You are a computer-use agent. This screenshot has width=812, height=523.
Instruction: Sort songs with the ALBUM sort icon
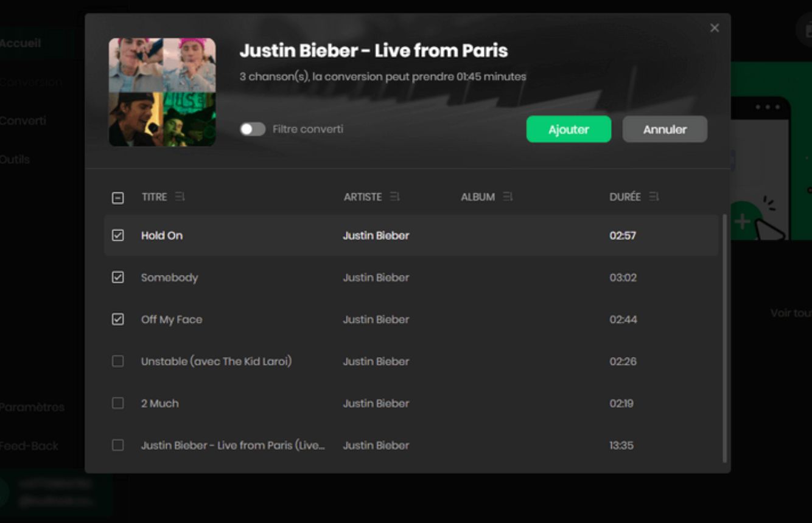pos(508,196)
